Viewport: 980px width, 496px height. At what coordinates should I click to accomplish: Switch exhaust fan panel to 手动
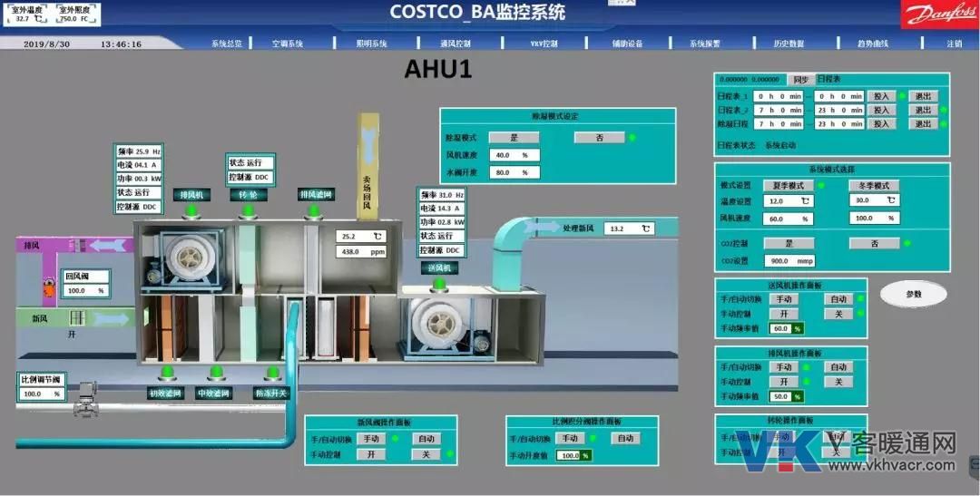tap(784, 367)
